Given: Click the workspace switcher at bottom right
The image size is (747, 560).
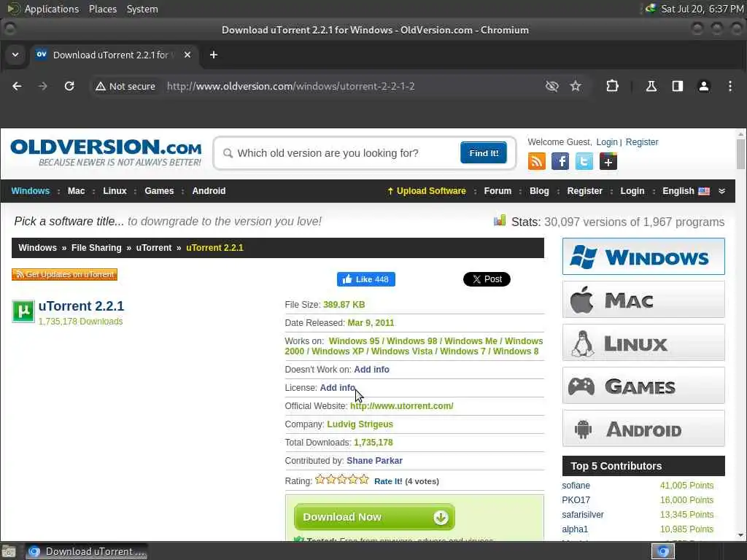Looking at the screenshot, I should point(663,551).
